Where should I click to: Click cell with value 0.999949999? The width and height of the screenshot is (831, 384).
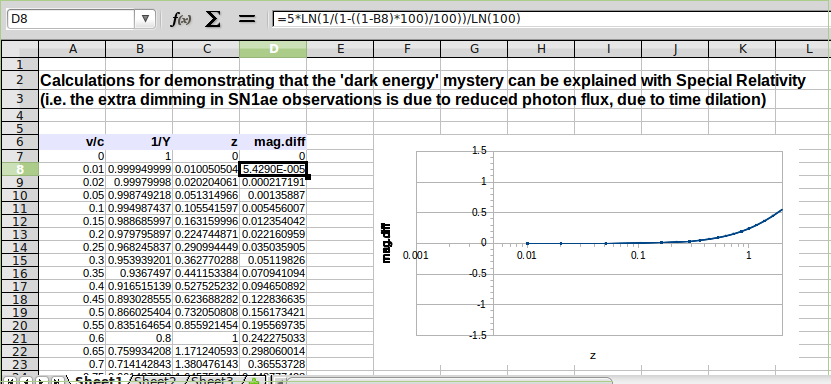pos(139,169)
